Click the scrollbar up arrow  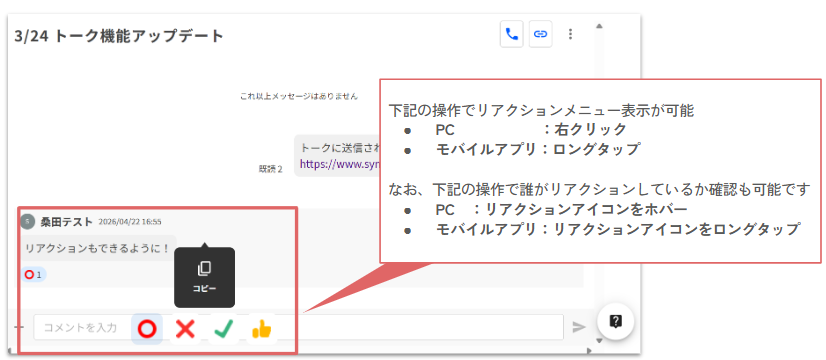click(598, 26)
